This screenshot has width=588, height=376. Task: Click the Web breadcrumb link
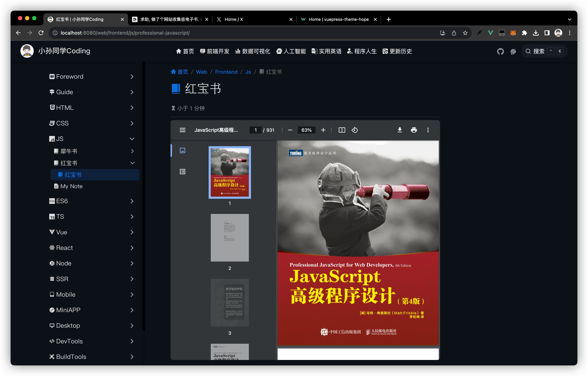[x=201, y=72]
